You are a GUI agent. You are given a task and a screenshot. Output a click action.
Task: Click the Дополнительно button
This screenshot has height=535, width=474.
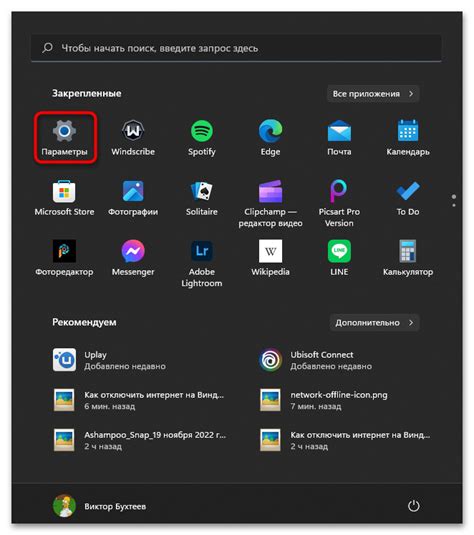tap(374, 322)
